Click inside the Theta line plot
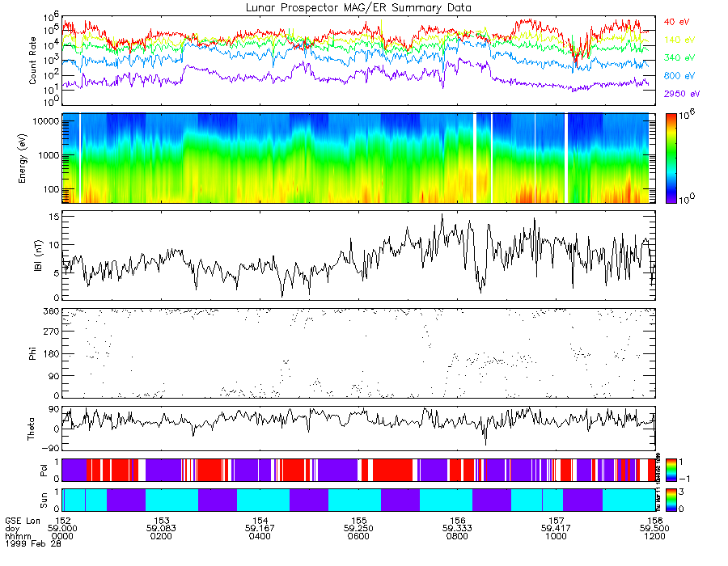Screen dimensions: 728x566 (358, 429)
